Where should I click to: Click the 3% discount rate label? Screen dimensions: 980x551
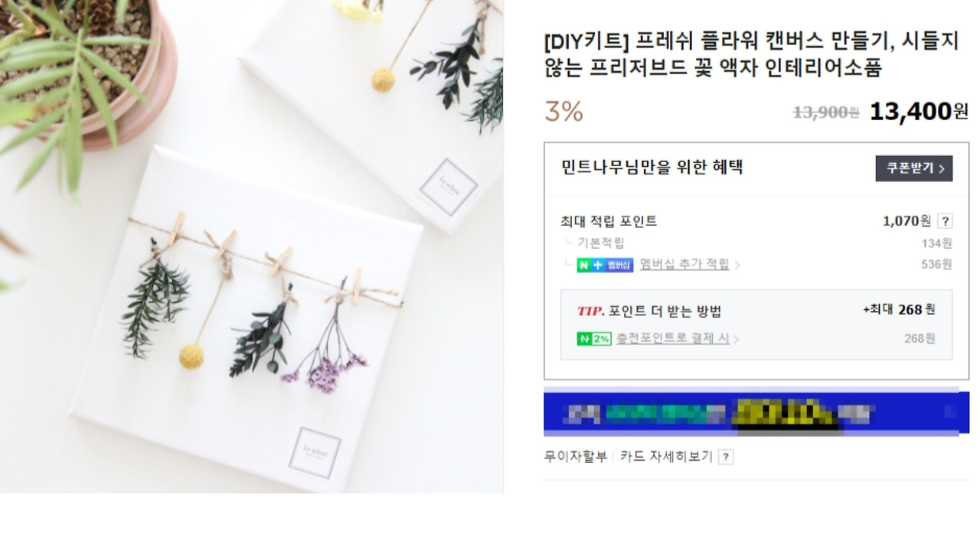563,112
